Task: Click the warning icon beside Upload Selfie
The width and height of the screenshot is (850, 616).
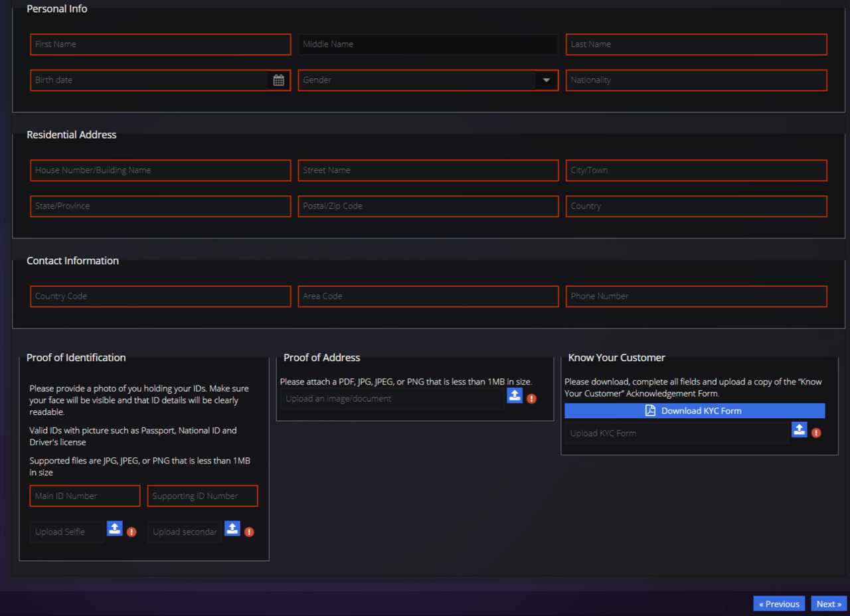Action: (x=131, y=532)
